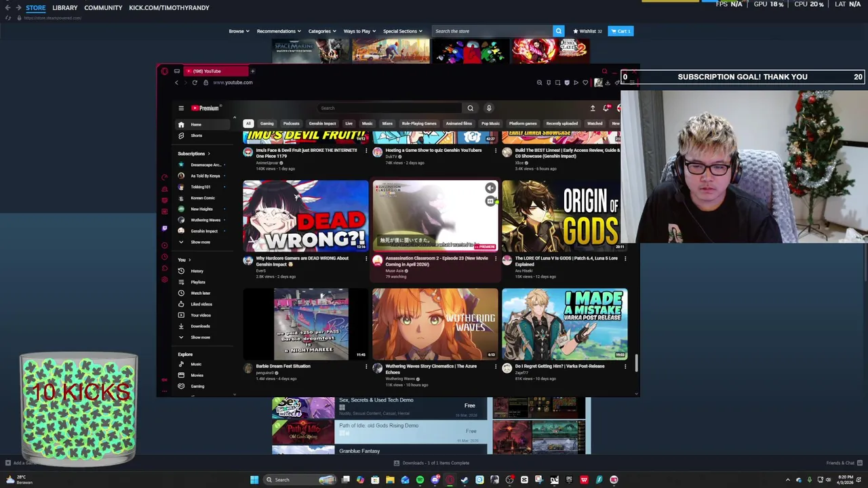Open the Steam Wishlist button
868x488 pixels.
587,31
